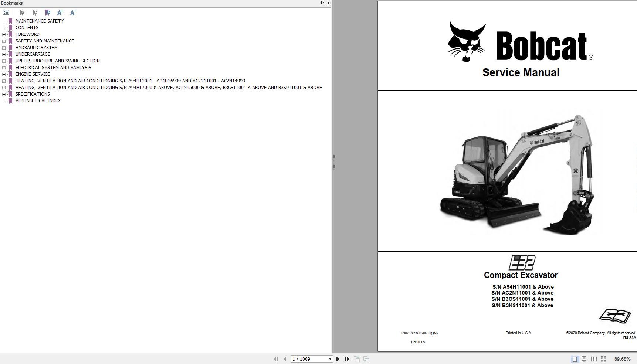Click the ENGINE SERVICE bookmark ribbon icon
The height and width of the screenshot is (364, 637).
(x=10, y=74)
